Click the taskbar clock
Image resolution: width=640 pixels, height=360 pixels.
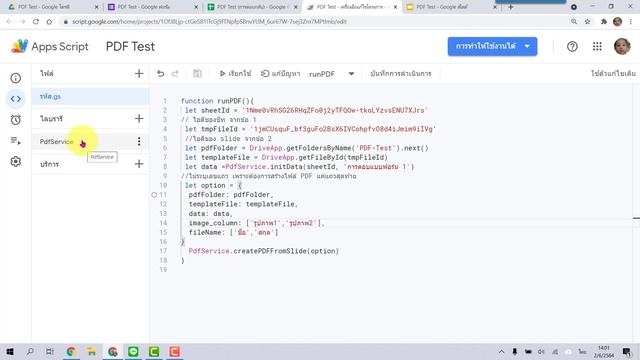pyautogui.click(x=604, y=351)
